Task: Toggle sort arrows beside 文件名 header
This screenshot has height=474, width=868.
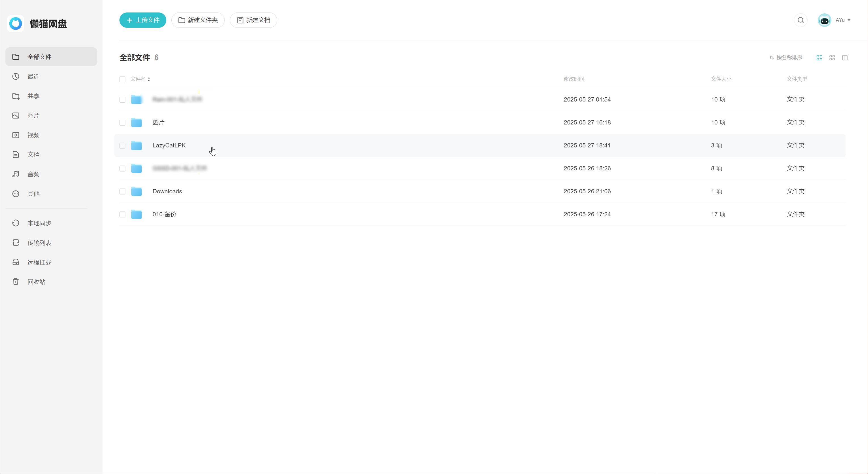Action: click(x=149, y=79)
